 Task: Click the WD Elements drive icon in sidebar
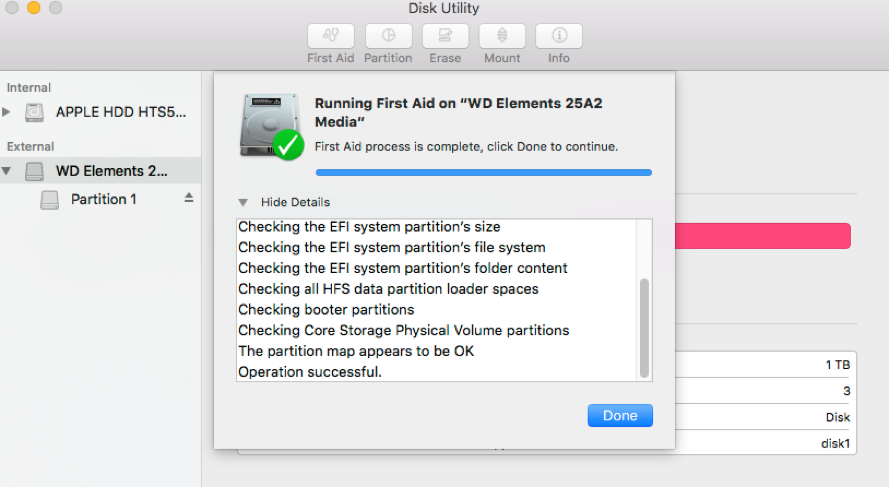34,171
